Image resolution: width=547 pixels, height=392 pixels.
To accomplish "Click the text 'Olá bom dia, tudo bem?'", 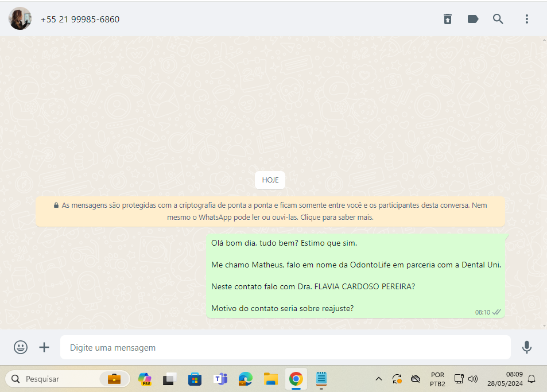I will tap(255, 243).
